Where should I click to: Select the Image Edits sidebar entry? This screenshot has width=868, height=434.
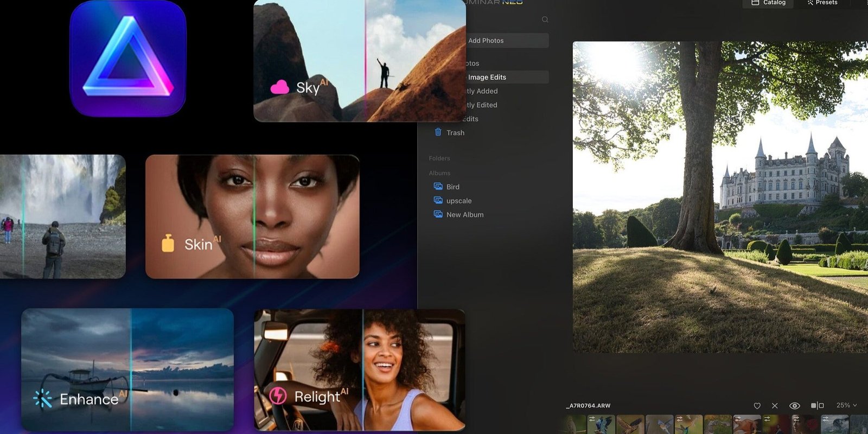pos(487,77)
